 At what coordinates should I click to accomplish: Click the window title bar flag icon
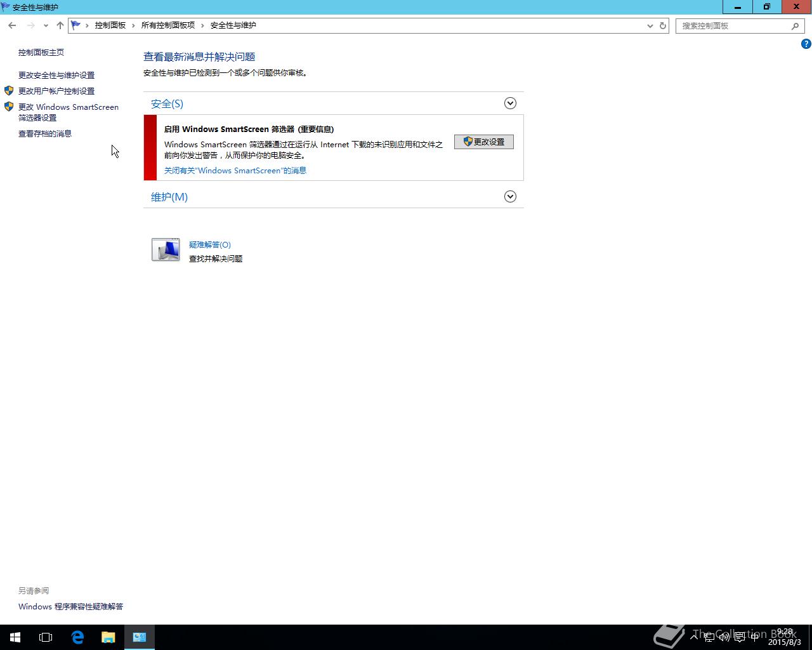pos(6,7)
